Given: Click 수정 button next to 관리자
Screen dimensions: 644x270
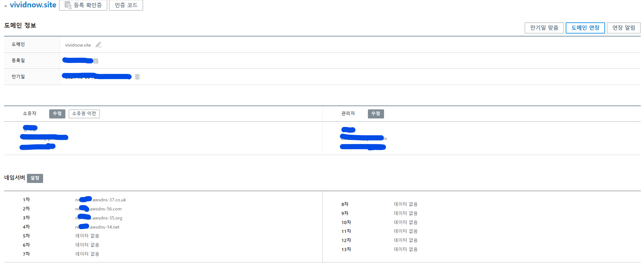Looking at the screenshot, I should tap(375, 114).
